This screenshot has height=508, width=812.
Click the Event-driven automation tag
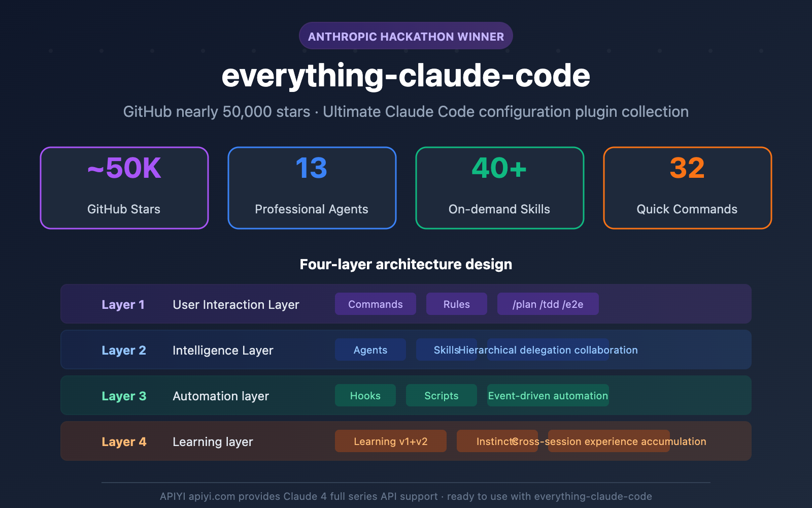click(x=548, y=395)
